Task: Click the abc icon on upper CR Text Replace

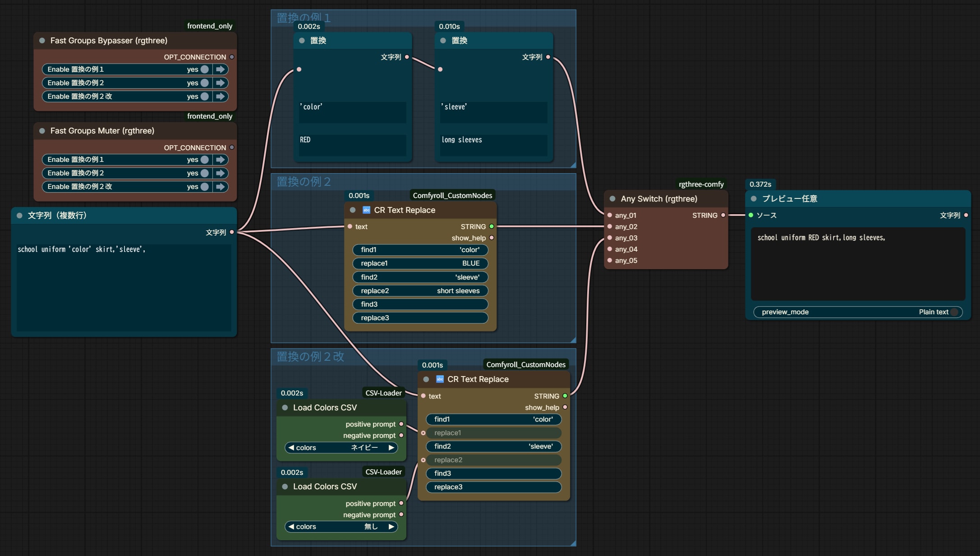Action: [x=366, y=210]
